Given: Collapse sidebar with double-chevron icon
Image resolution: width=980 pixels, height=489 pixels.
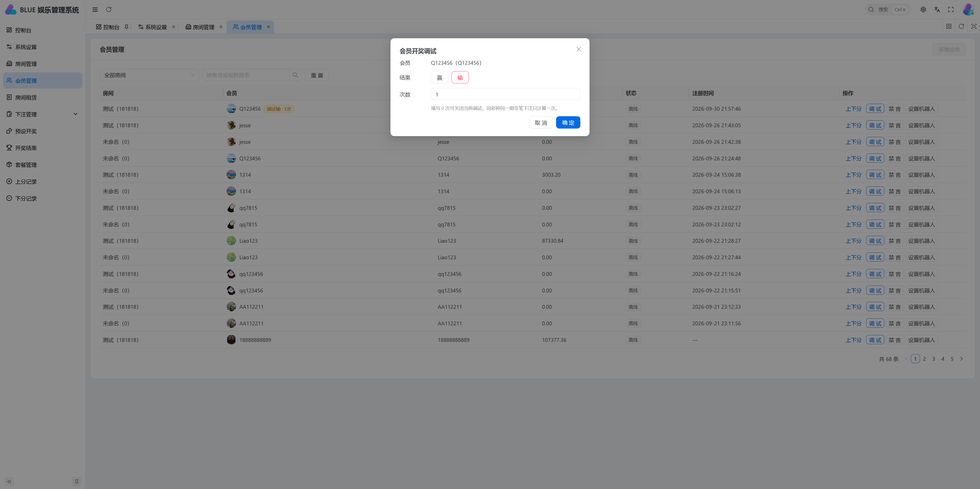Looking at the screenshot, I should tap(9, 481).
